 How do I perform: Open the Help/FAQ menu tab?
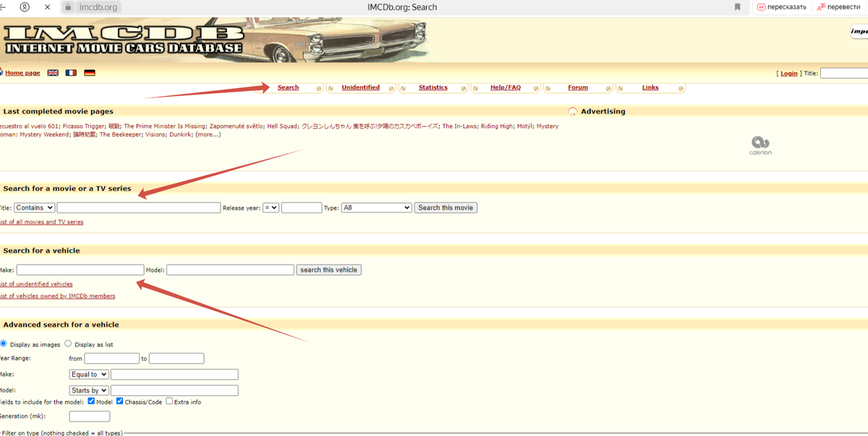pos(506,87)
